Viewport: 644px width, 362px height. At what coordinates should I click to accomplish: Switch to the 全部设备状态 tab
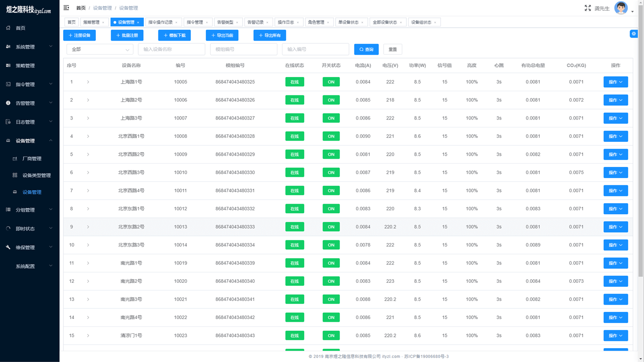[x=385, y=22]
